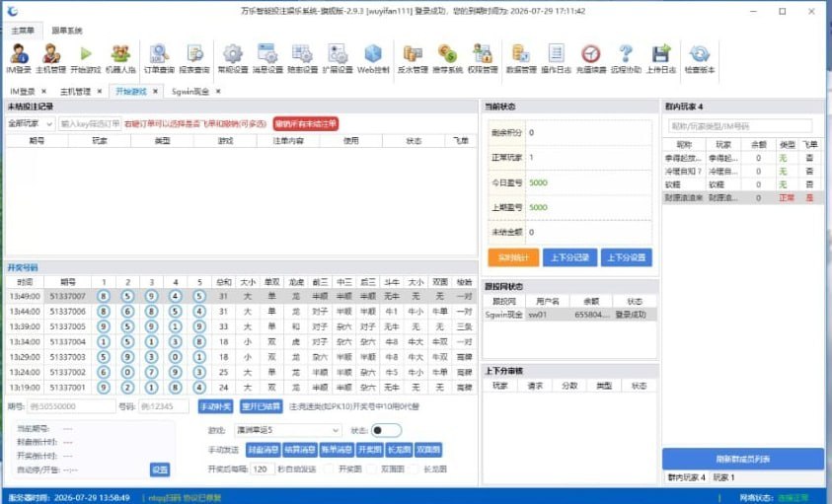Send the 账单消息 manually
832x504 pixels.
[x=337, y=450]
